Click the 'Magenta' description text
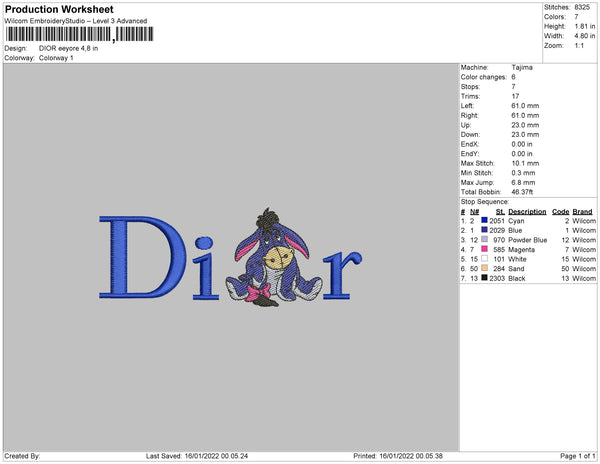 [522, 250]
